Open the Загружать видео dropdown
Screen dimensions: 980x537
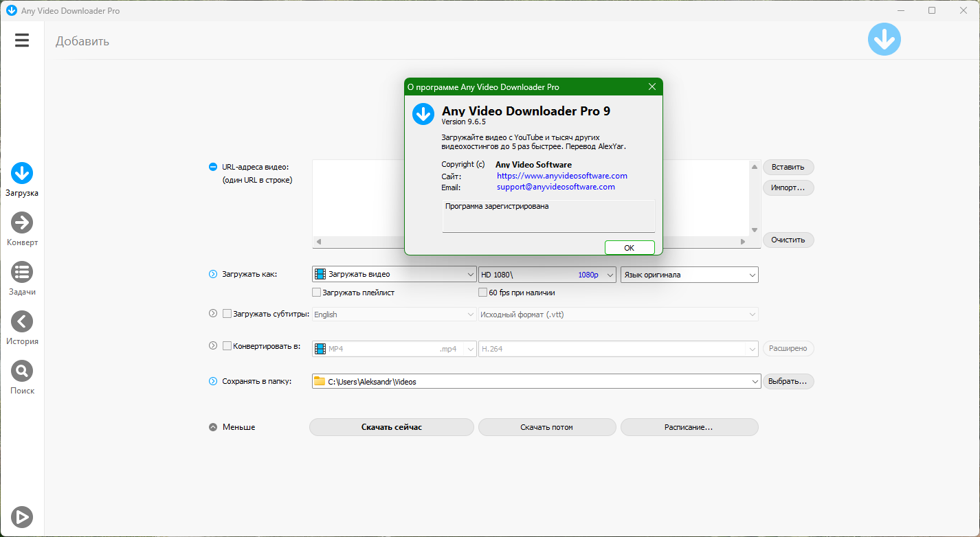tap(394, 275)
